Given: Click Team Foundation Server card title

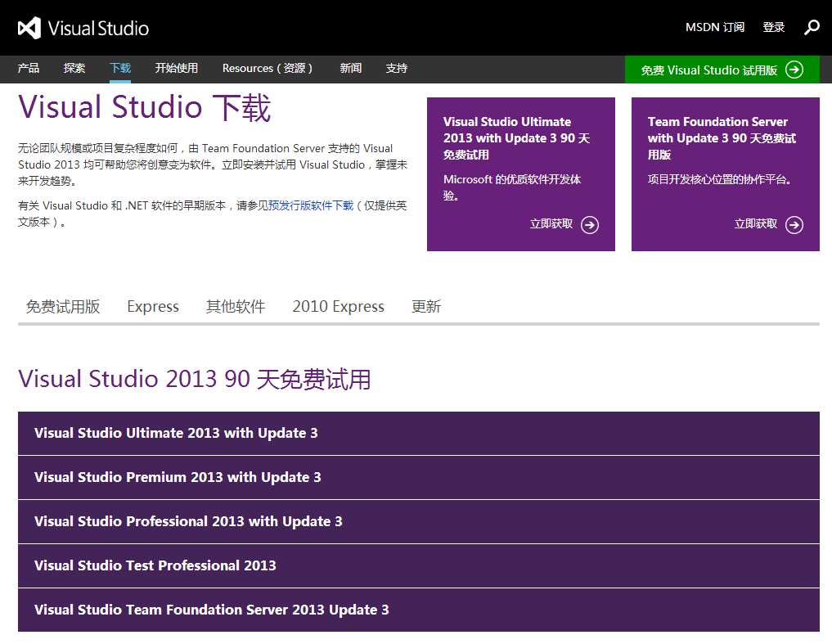Looking at the screenshot, I should (722, 138).
